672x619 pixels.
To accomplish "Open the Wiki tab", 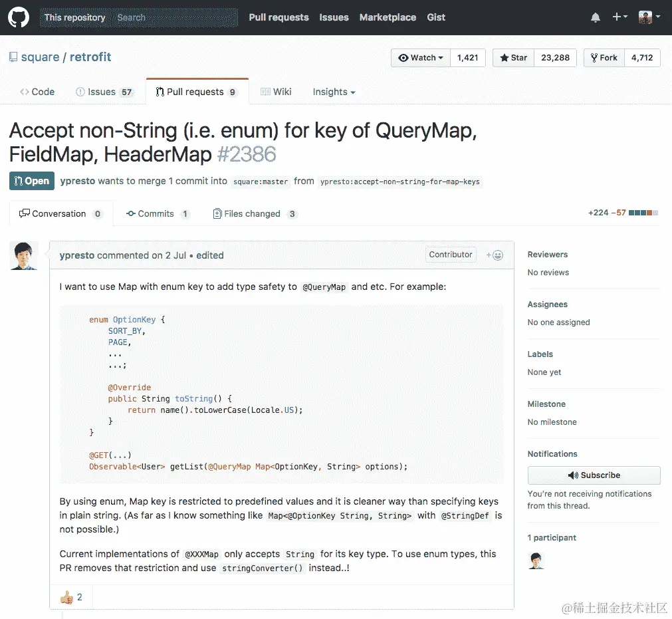I will (277, 92).
